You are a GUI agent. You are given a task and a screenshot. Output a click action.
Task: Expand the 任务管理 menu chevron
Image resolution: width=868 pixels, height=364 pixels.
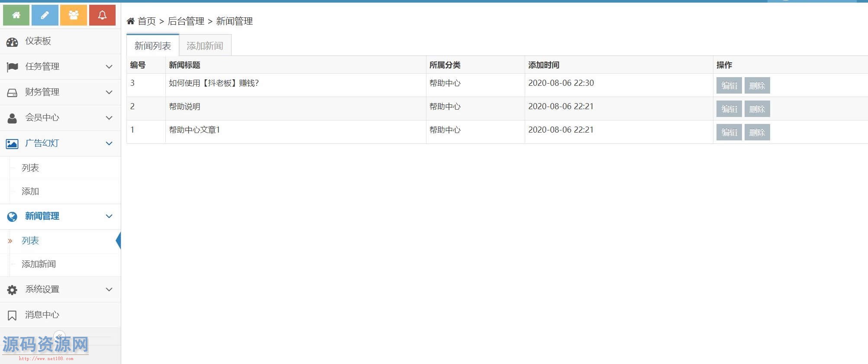coord(109,67)
